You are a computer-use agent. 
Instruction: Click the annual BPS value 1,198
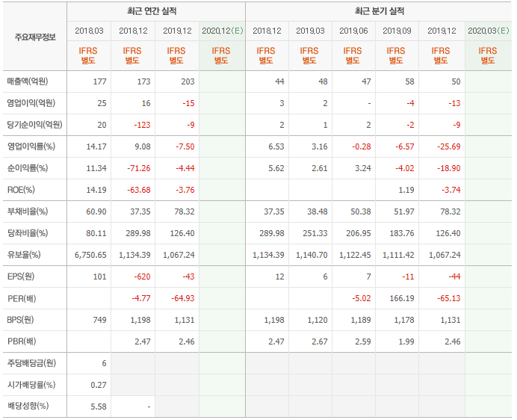point(140,320)
